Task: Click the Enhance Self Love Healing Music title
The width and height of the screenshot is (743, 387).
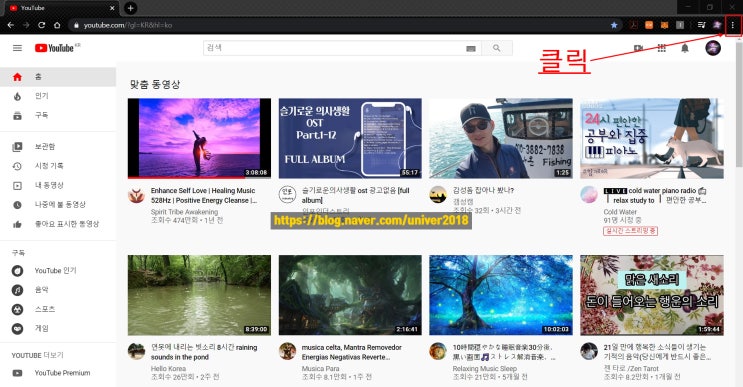Action: (204, 196)
